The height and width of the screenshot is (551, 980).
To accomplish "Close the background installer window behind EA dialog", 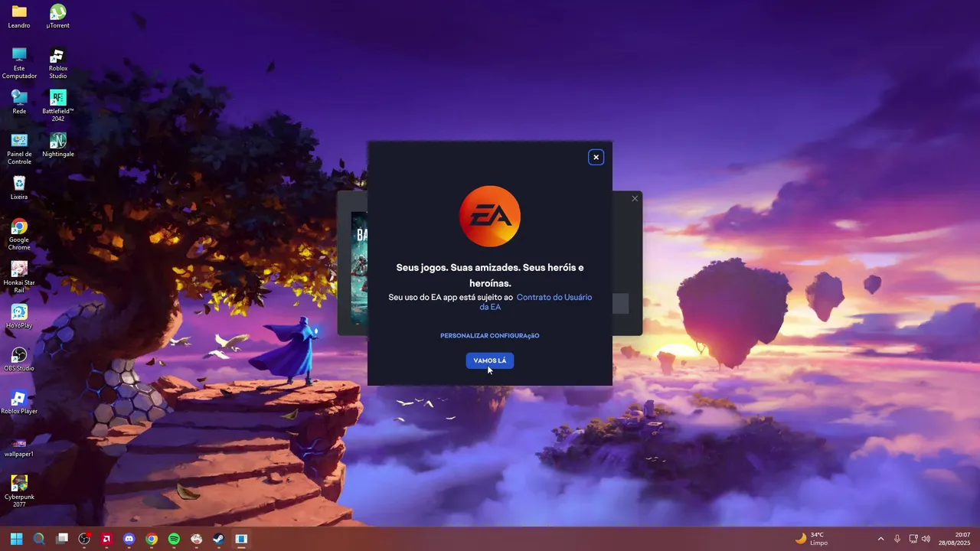I will coord(635,198).
